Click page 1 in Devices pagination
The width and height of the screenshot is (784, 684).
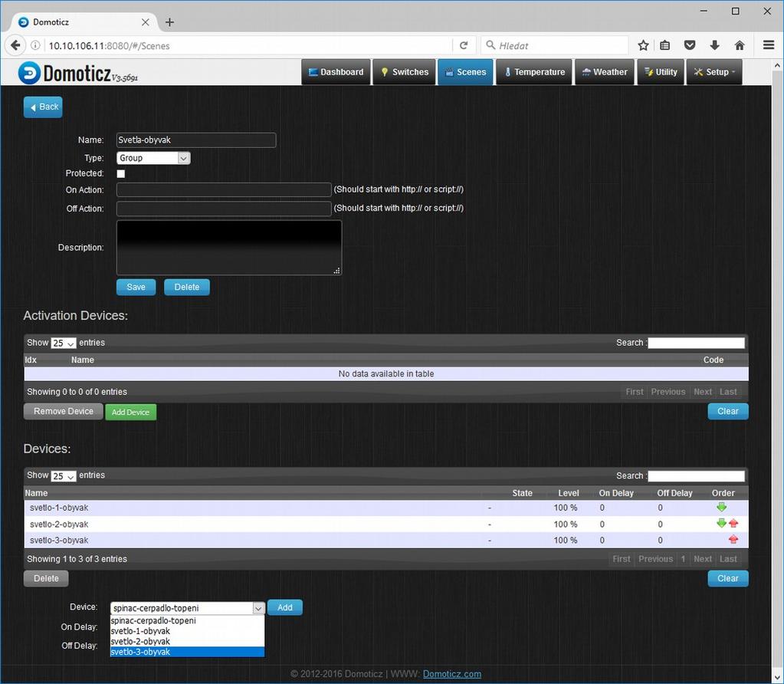(683, 559)
